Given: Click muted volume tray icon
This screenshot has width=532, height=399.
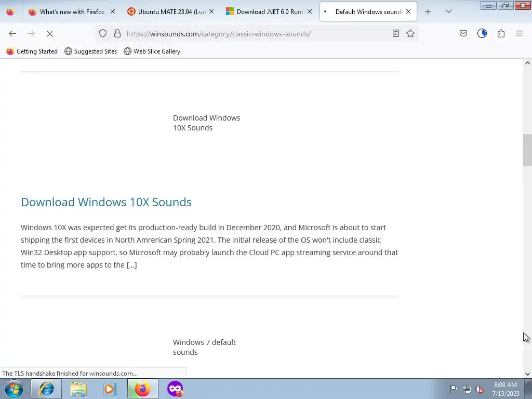Looking at the screenshot, I should click(480, 389).
